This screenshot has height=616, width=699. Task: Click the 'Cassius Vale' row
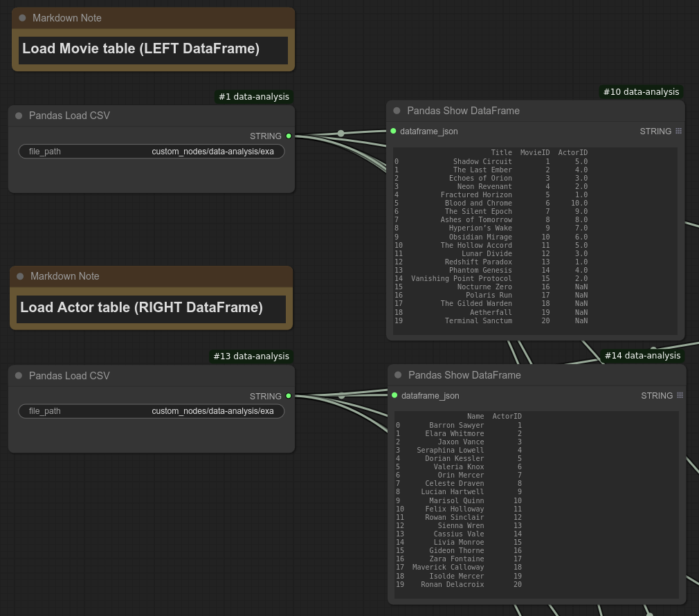pos(459,534)
